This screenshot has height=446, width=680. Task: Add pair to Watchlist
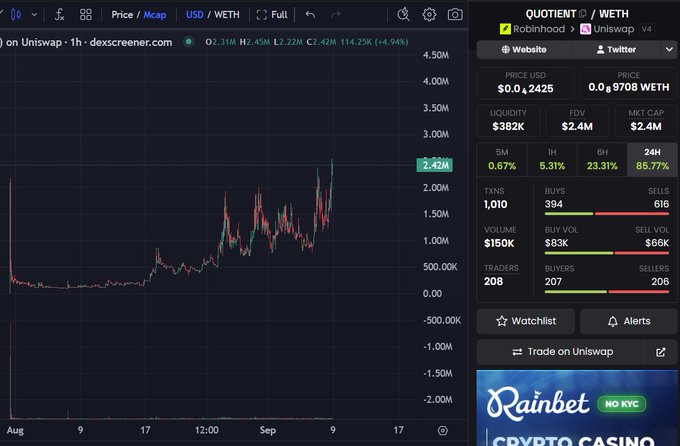pyautogui.click(x=526, y=321)
